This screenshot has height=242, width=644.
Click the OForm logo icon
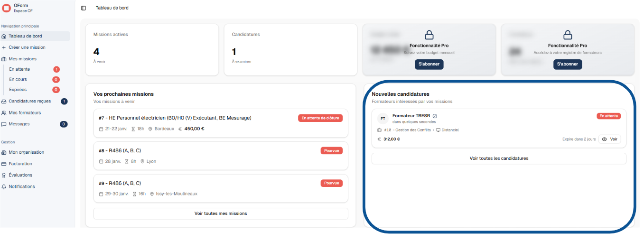[x=7, y=8]
